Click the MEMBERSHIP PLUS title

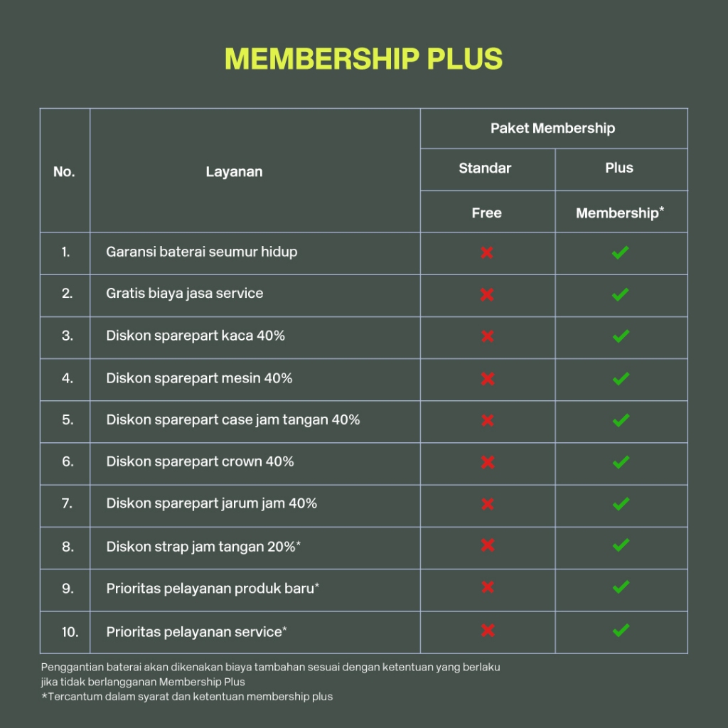click(363, 59)
